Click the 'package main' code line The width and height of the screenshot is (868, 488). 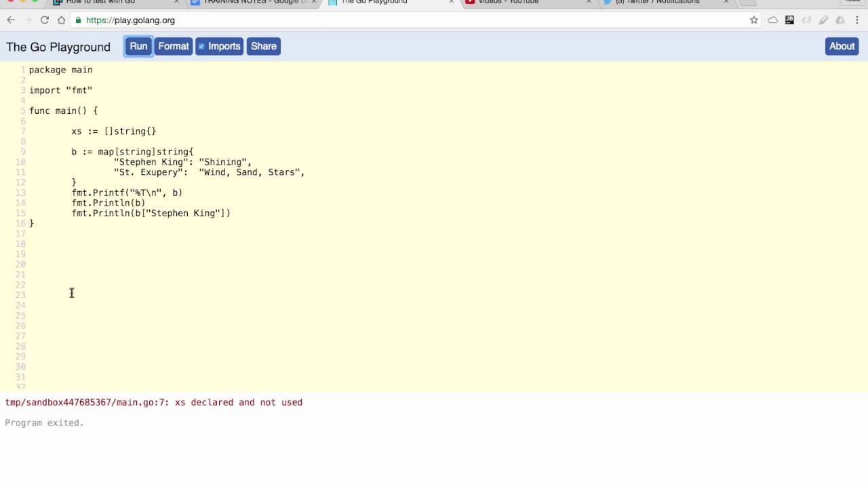point(61,70)
